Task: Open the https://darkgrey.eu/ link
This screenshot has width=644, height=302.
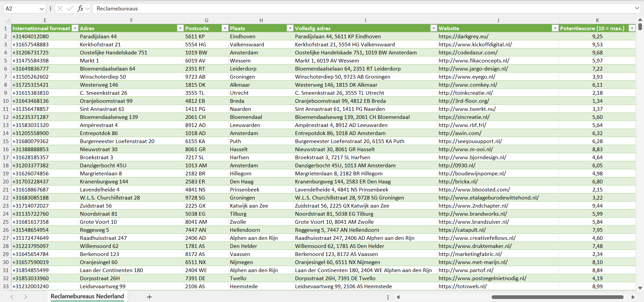Action: (463, 36)
